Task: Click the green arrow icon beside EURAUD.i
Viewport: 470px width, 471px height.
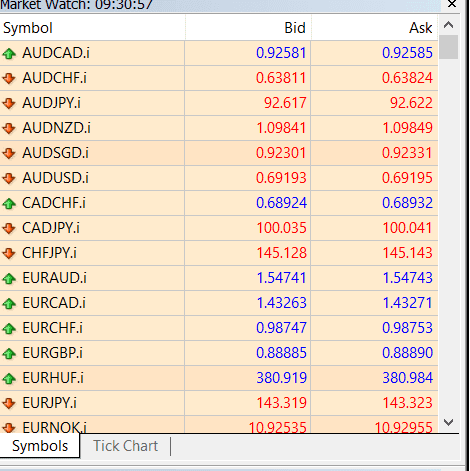Action: 9,278
